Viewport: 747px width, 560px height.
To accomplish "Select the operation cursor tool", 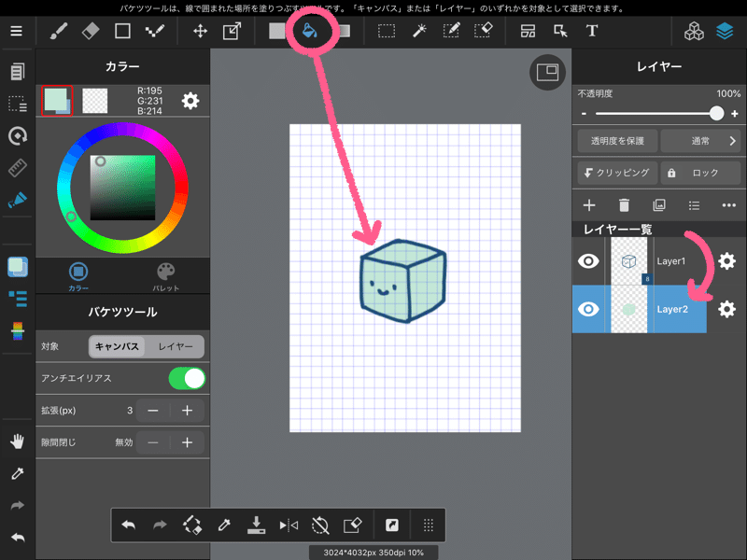I will coord(560,32).
